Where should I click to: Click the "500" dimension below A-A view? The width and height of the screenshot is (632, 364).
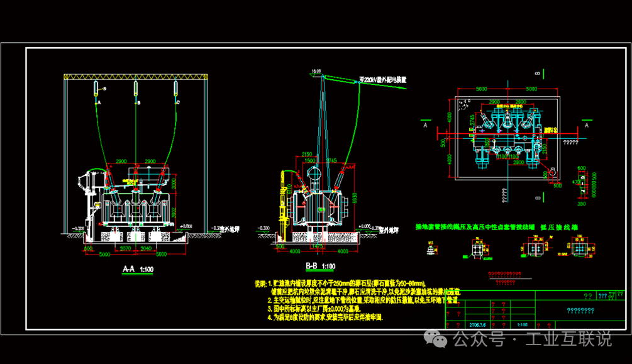89,249
